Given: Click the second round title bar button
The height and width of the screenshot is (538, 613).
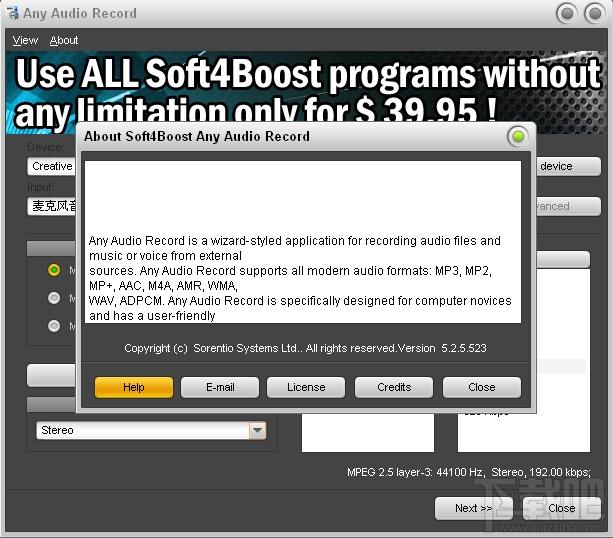Looking at the screenshot, I should pyautogui.click(x=595, y=14).
